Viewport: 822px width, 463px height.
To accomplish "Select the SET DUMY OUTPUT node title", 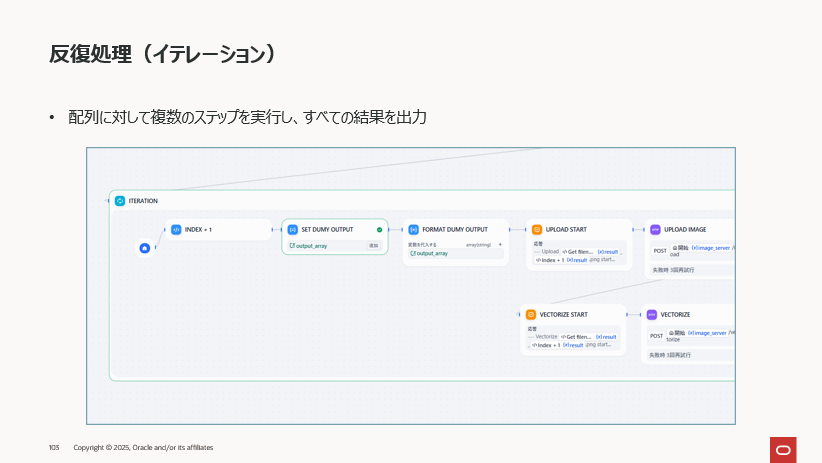I will coord(327,230).
